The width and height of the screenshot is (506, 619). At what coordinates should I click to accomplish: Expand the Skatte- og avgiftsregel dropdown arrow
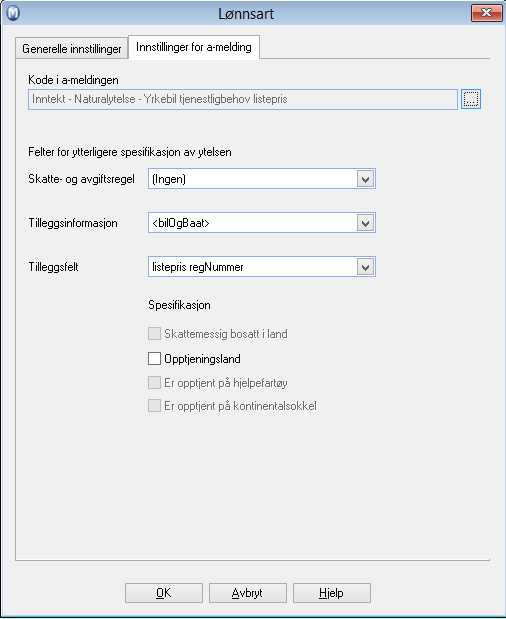[x=365, y=179]
